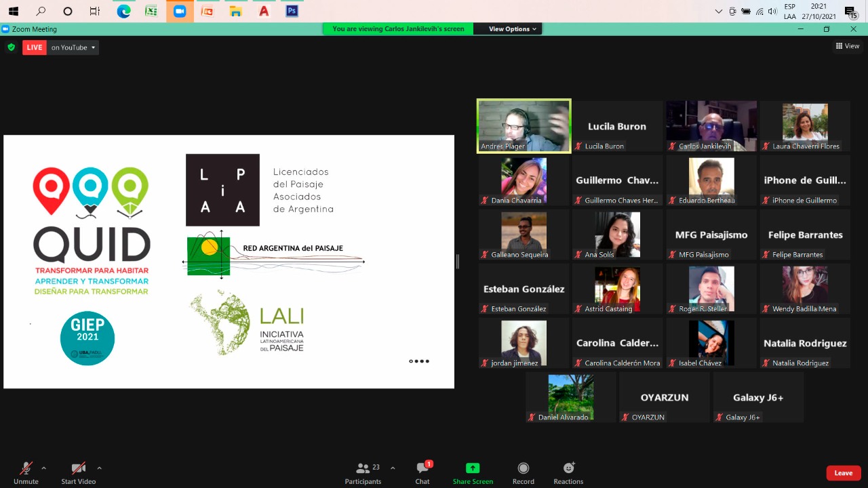Click the Share Screen button

pos(473,472)
